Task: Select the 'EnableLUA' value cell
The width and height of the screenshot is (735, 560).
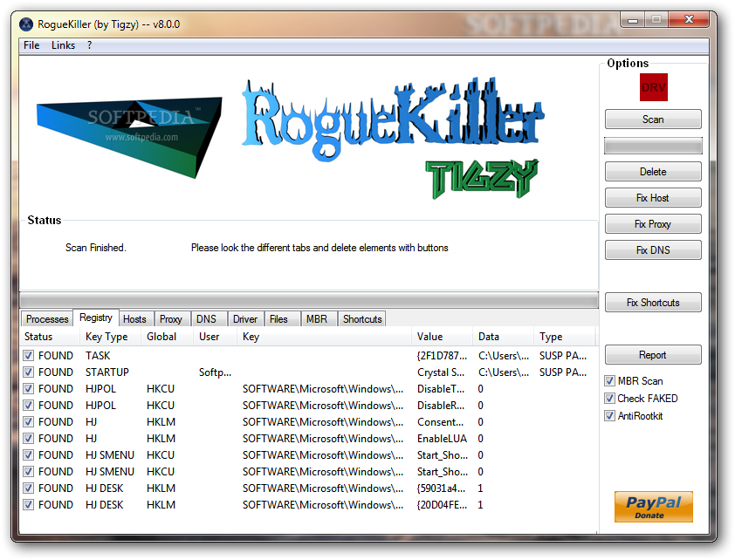Action: 442,438
